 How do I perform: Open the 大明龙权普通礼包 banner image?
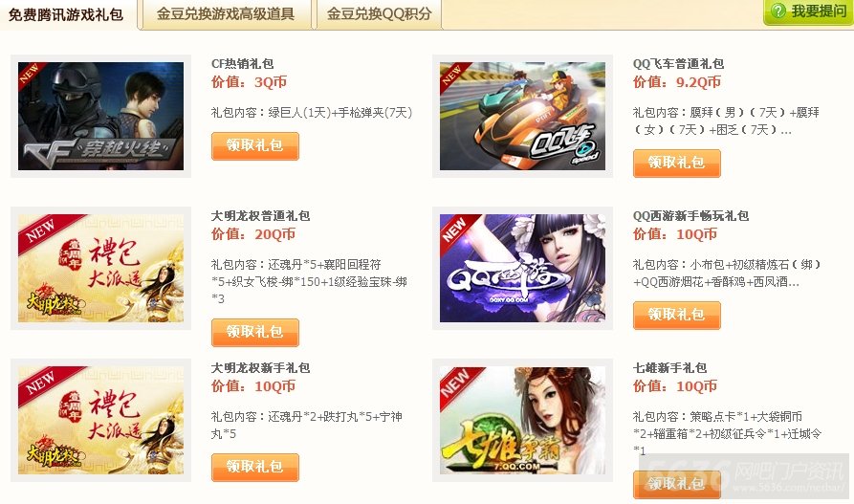pyautogui.click(x=100, y=268)
